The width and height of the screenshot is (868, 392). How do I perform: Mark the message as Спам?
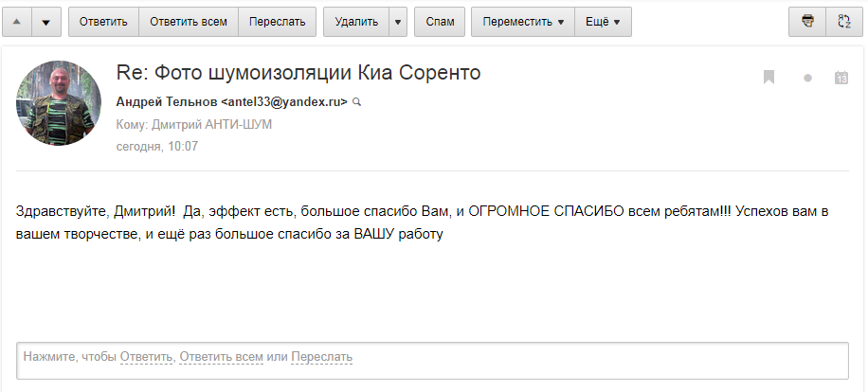pos(440,22)
